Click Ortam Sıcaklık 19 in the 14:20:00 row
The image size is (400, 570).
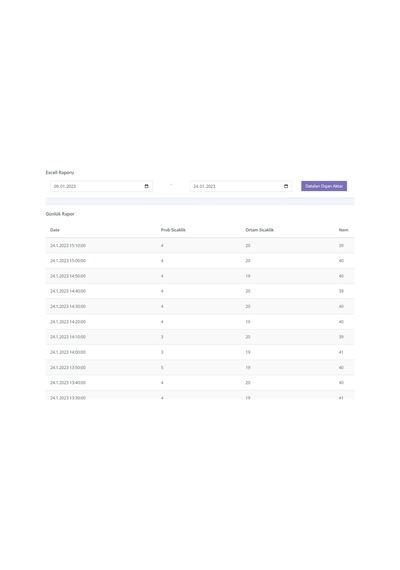[248, 322]
